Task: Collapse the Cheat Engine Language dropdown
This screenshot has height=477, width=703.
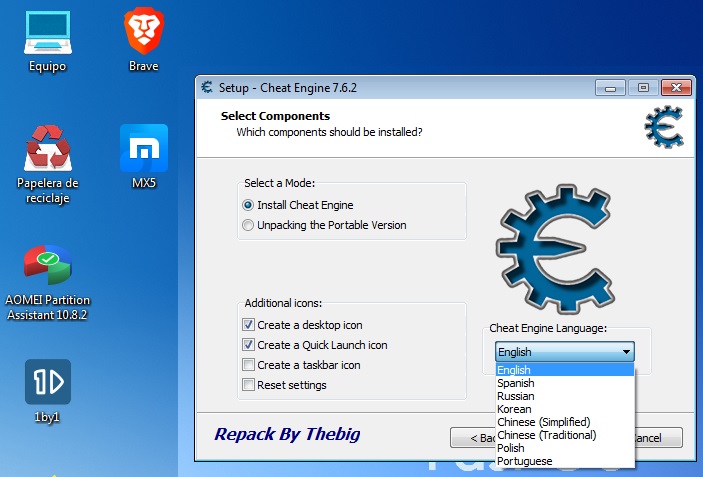Action: [x=564, y=352]
